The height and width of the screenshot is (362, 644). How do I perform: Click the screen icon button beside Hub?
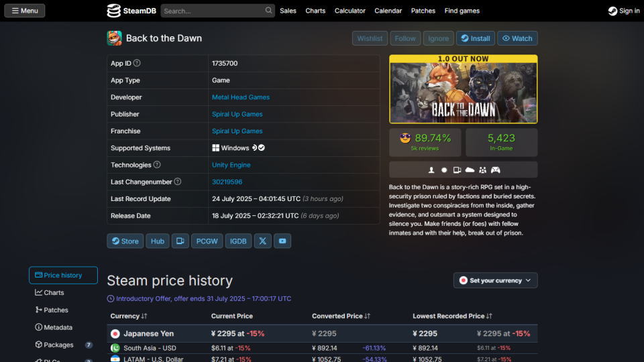[180, 241]
